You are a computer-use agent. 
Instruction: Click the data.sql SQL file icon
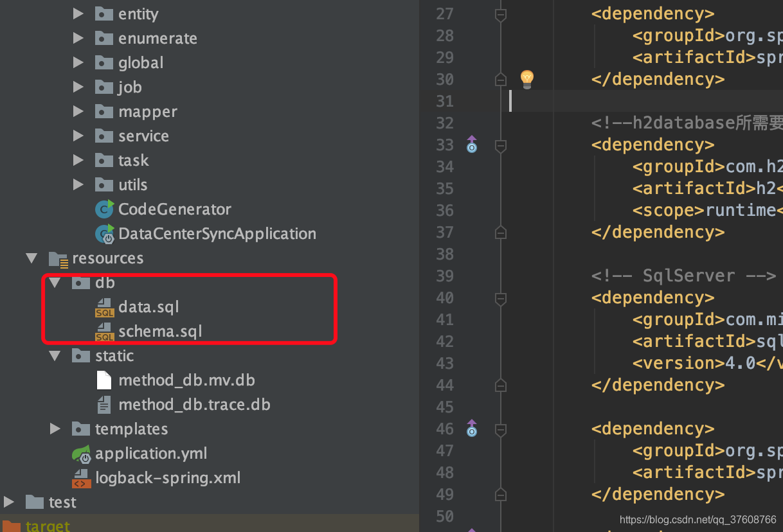point(104,308)
